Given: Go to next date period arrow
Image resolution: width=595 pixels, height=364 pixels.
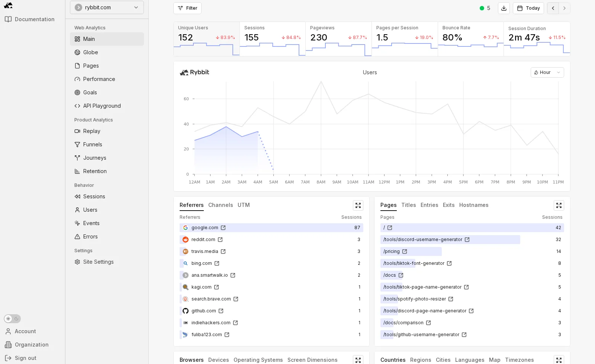Looking at the screenshot, I should click(565, 8).
